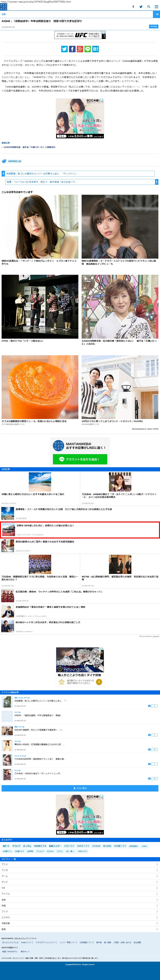
Task: Share the article via the Twitter share icon
Action: 64,49
